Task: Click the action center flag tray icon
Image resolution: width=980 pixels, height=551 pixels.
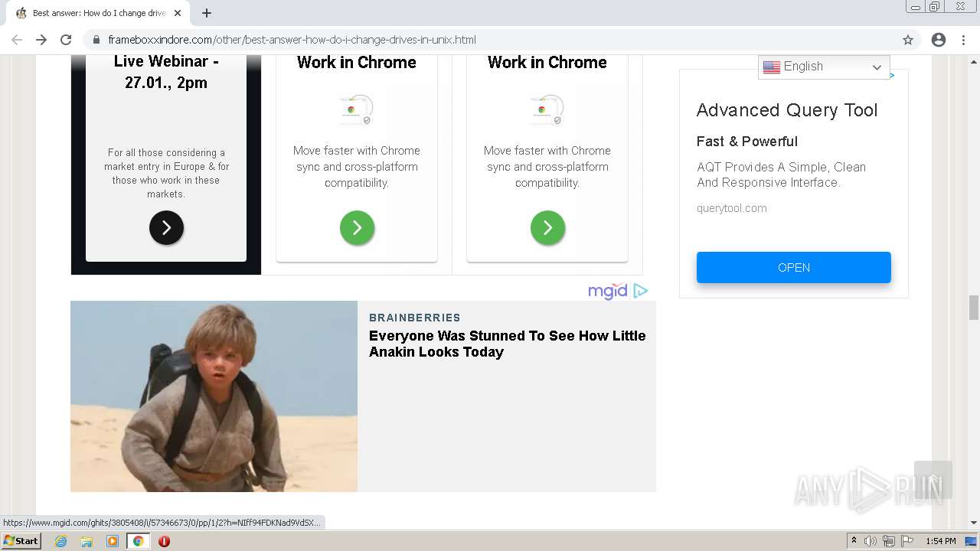Action: [x=907, y=541]
